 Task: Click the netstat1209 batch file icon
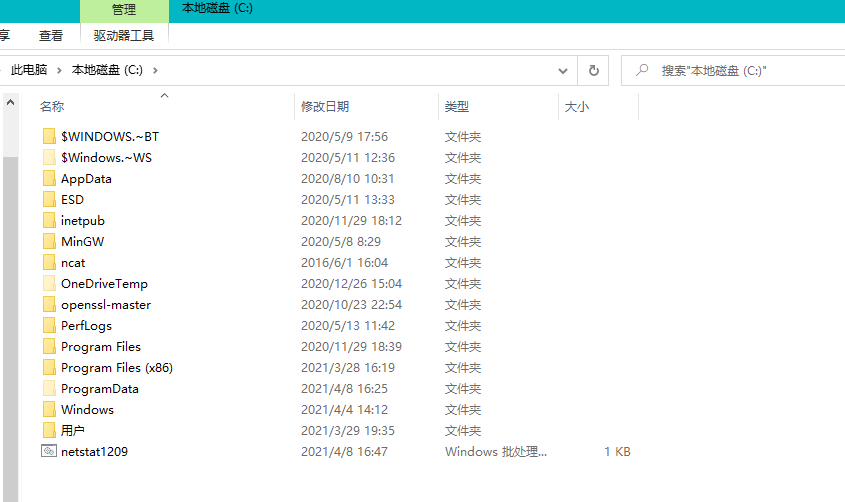point(49,451)
